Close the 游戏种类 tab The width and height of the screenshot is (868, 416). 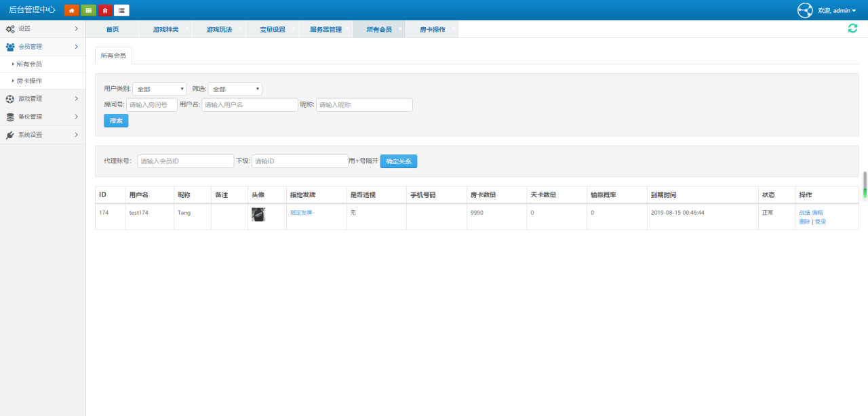[x=187, y=28]
